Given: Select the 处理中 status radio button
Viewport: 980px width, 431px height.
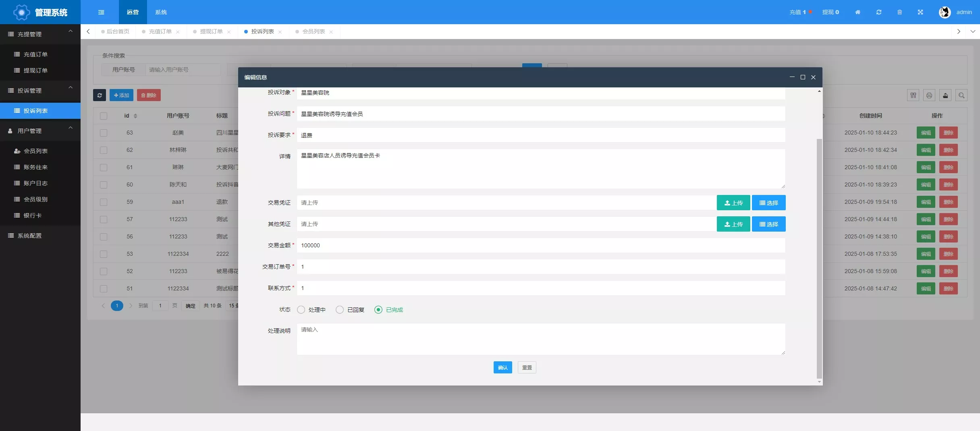Looking at the screenshot, I should [301, 310].
